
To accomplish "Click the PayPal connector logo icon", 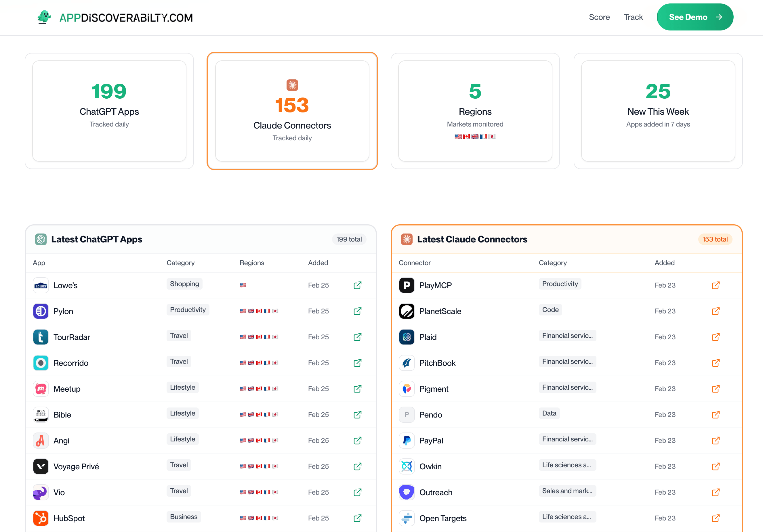I will [407, 440].
